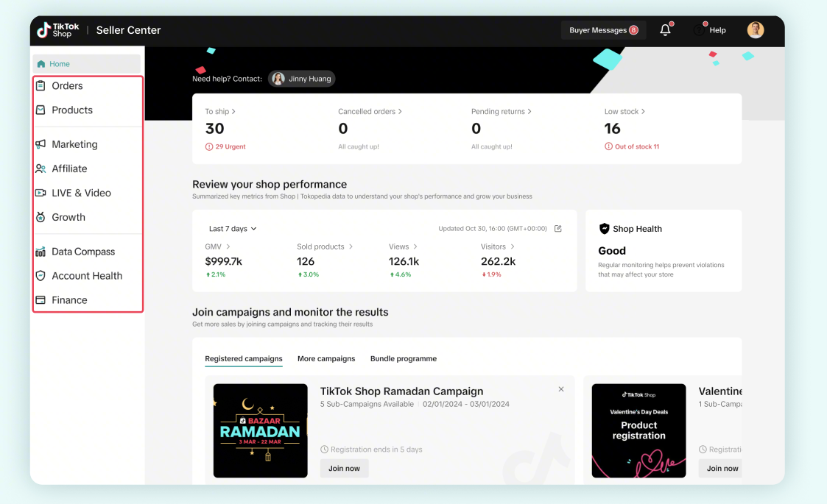The height and width of the screenshot is (504, 827).
Task: Click the TikTok Shop Ramadan Campaign title
Action: point(401,391)
